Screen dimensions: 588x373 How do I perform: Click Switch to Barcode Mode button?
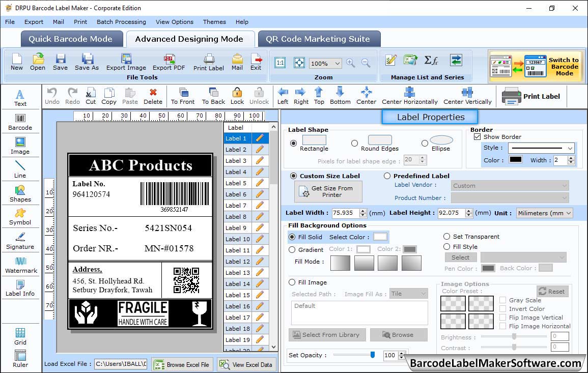[536, 66]
